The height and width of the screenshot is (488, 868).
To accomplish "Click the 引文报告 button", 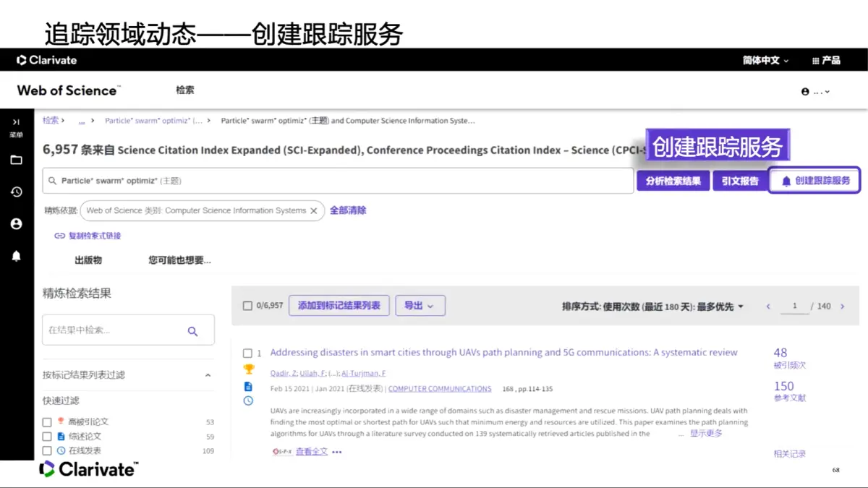I will [x=740, y=181].
